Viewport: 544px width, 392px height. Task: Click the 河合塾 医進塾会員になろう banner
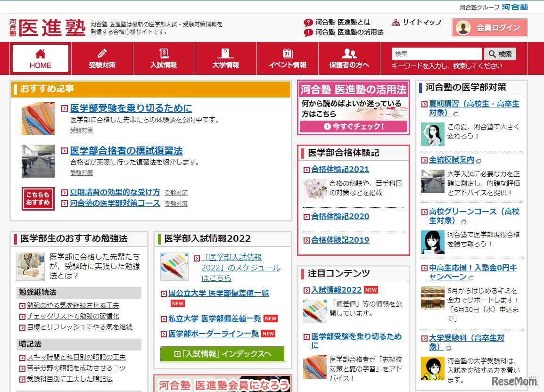click(x=223, y=384)
